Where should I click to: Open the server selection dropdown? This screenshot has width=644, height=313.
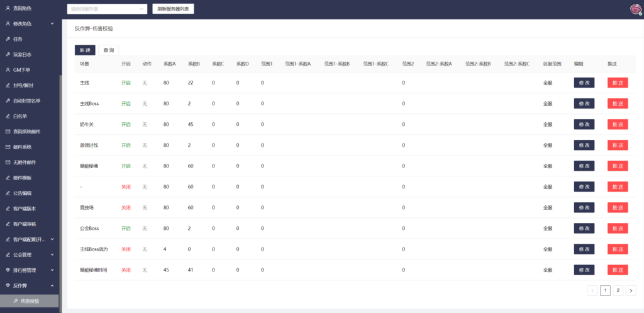(x=107, y=9)
